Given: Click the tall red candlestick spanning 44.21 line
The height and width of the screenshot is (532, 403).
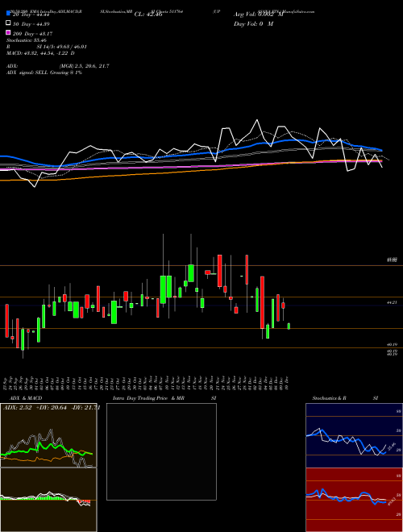Looking at the screenshot, I should 262,302.
